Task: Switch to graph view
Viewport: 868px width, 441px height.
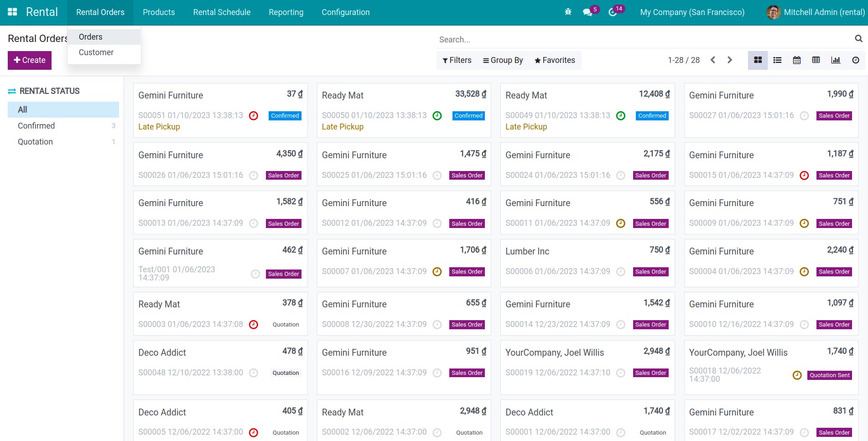Action: [836, 60]
